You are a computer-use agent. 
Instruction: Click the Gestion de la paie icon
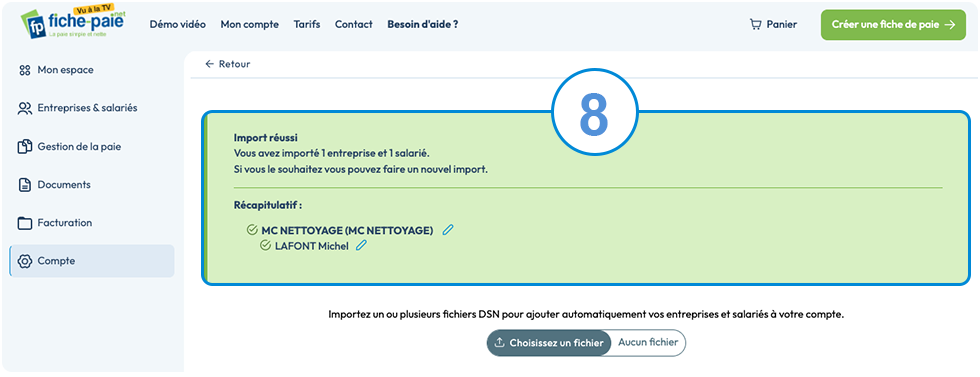click(x=25, y=147)
